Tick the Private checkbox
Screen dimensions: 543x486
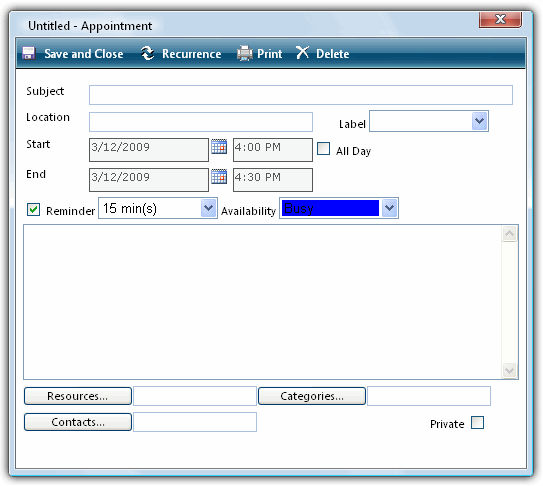(x=478, y=423)
